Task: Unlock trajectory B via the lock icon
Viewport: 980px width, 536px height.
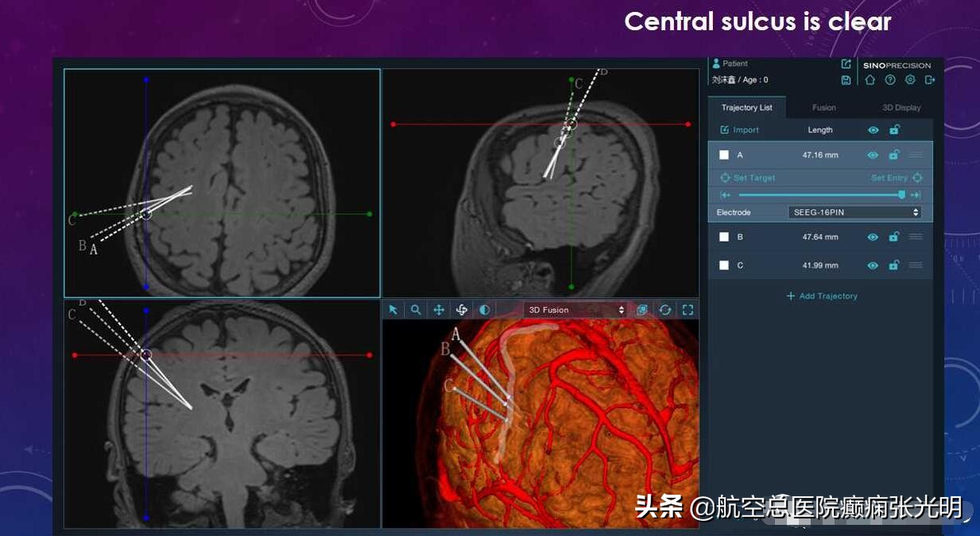Action: point(894,236)
